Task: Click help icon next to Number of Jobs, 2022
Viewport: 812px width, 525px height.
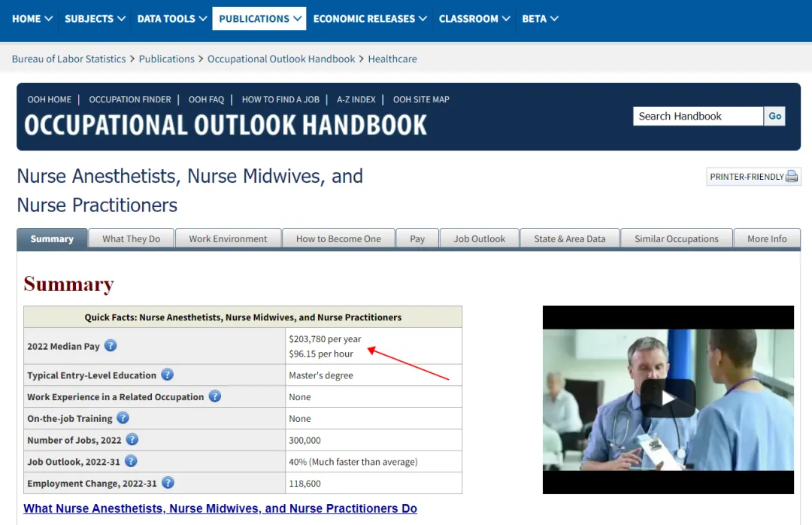Action: tap(132, 440)
